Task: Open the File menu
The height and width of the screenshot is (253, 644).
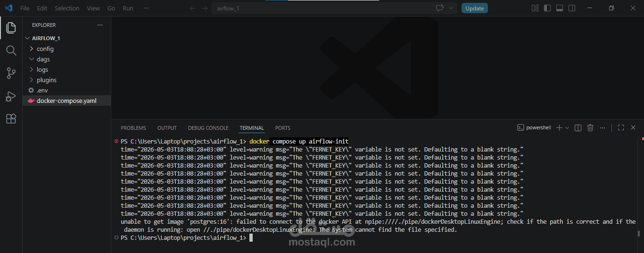Action: [x=25, y=8]
